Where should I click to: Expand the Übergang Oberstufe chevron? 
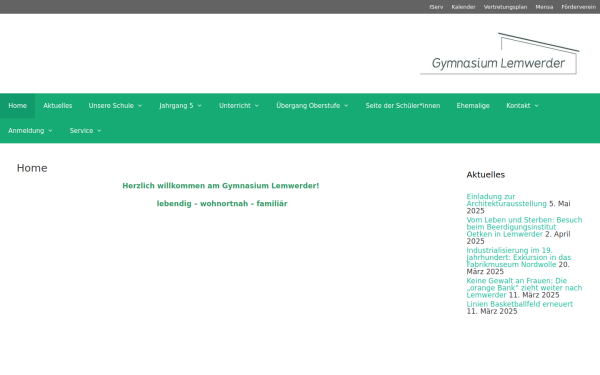[346, 106]
